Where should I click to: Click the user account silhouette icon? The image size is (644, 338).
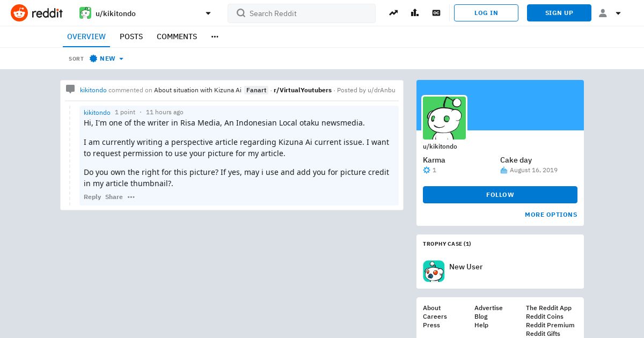(603, 13)
